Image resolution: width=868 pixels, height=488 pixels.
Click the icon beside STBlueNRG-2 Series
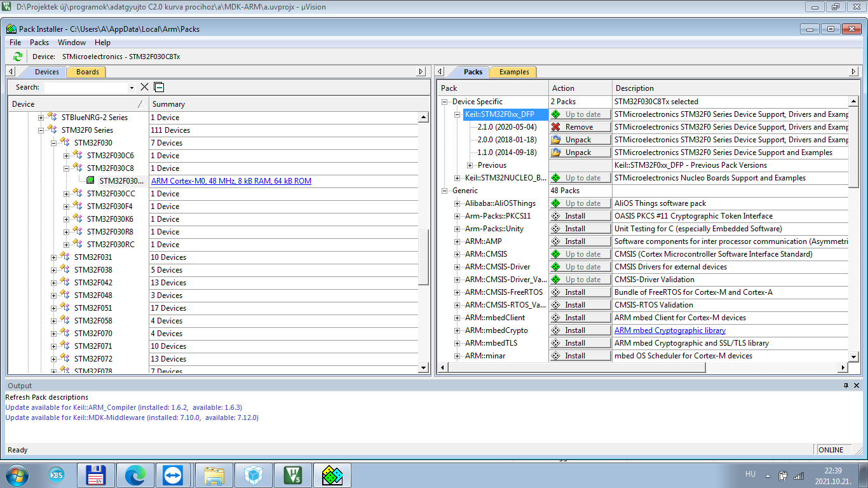tap(52, 117)
